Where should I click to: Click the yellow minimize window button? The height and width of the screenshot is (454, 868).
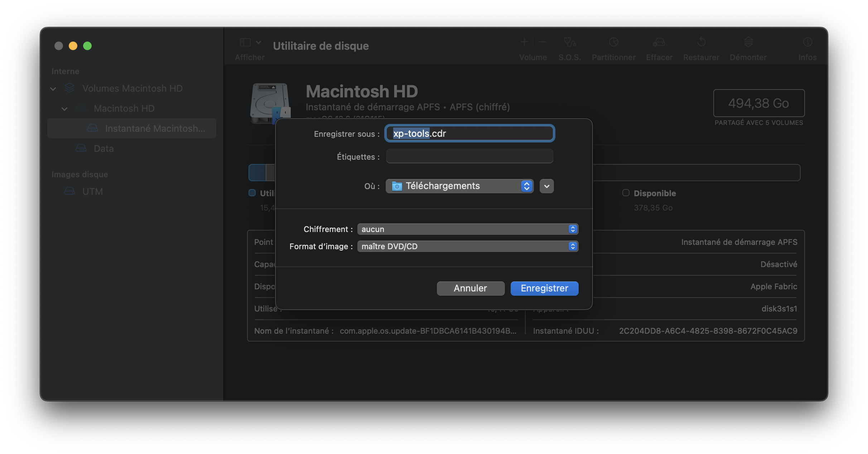(73, 46)
